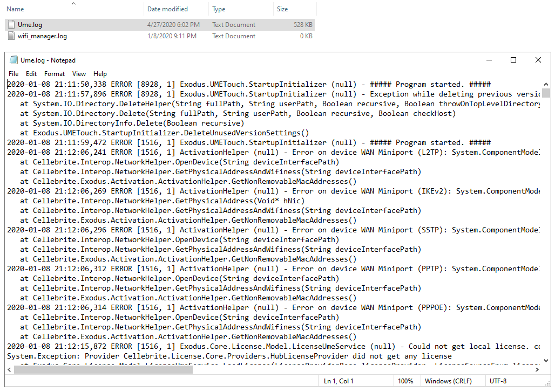Select the wifi_manager.log file icon
This screenshot has height=392, width=555.
click(11, 36)
